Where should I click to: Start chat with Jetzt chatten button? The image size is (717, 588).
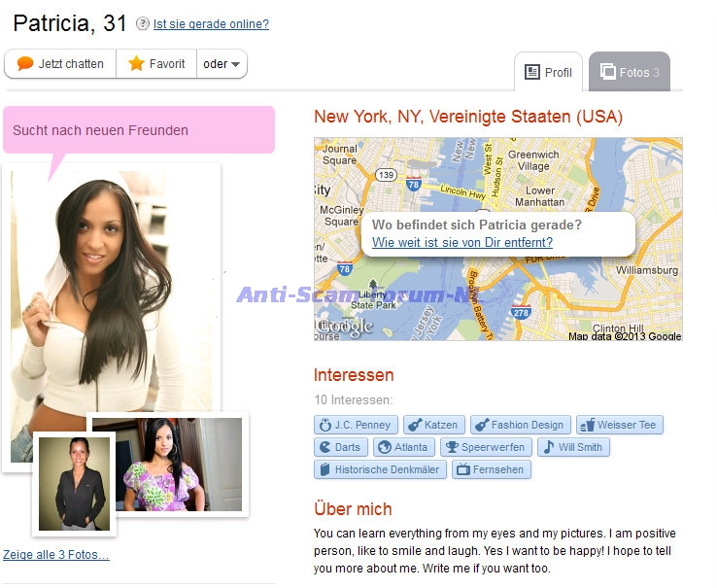[60, 63]
